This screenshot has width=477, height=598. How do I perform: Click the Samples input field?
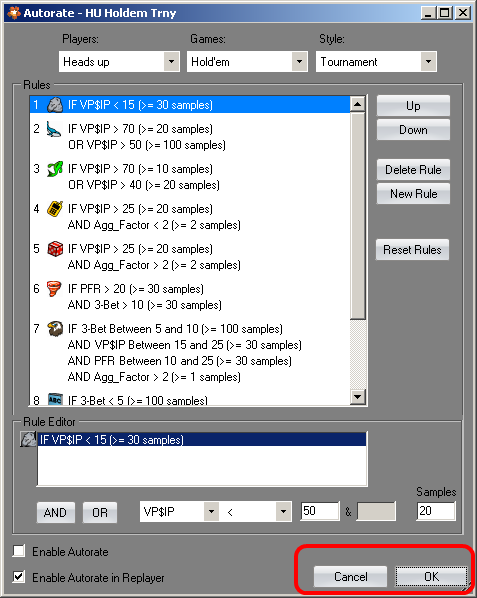436,511
